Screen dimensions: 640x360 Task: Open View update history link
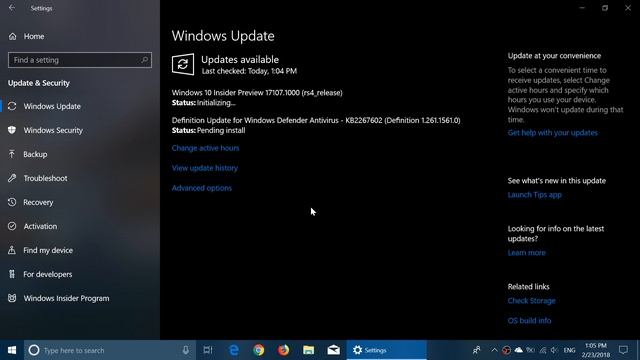click(x=204, y=168)
